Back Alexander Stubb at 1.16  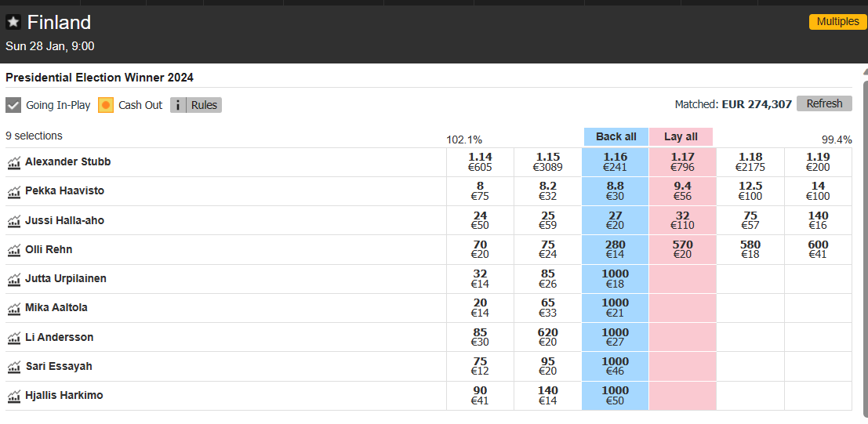point(615,162)
